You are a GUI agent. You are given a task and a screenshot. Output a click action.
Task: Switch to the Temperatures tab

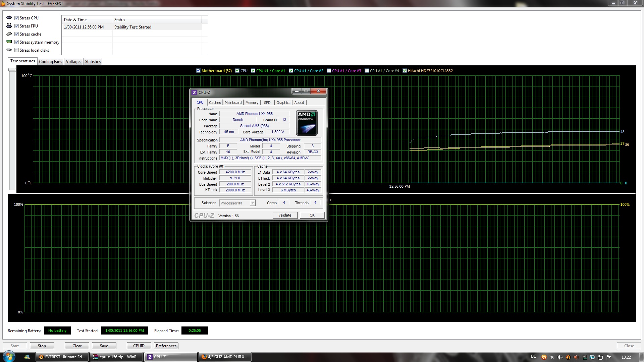22,61
